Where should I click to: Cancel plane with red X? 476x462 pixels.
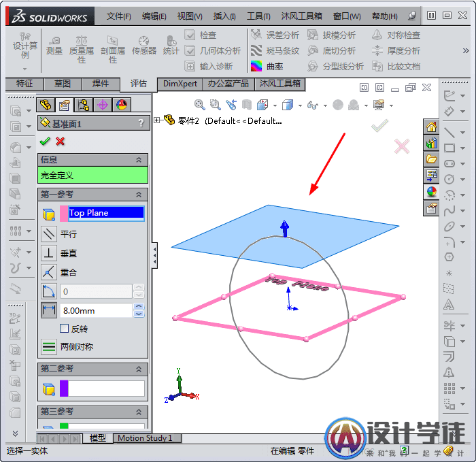tap(60, 142)
